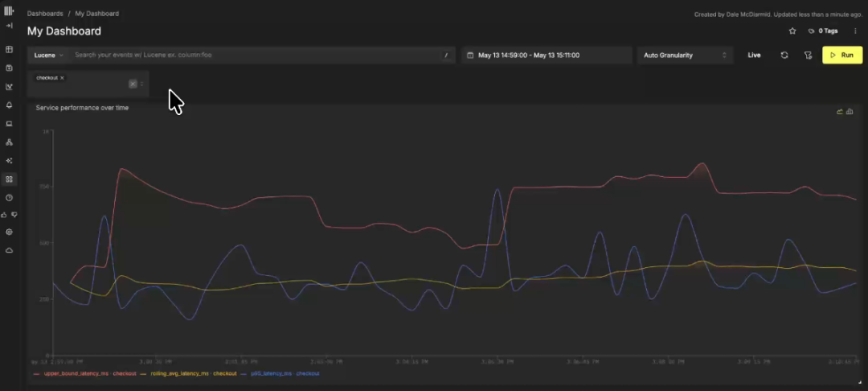The height and width of the screenshot is (391, 868).
Task: Open the service map nodes sidebar icon
Action: [x=9, y=142]
